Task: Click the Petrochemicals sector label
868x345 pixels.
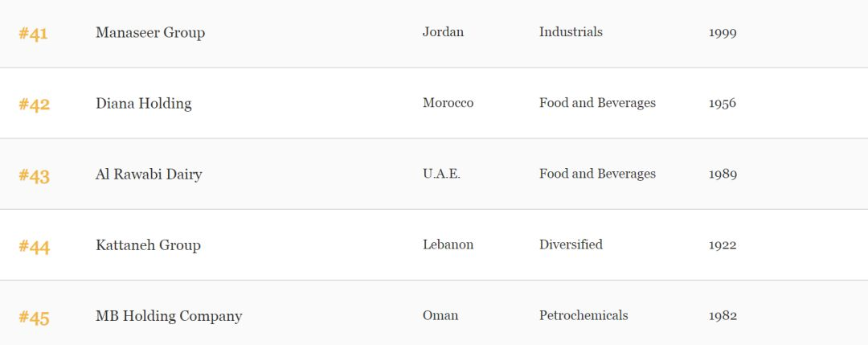Action: click(583, 316)
